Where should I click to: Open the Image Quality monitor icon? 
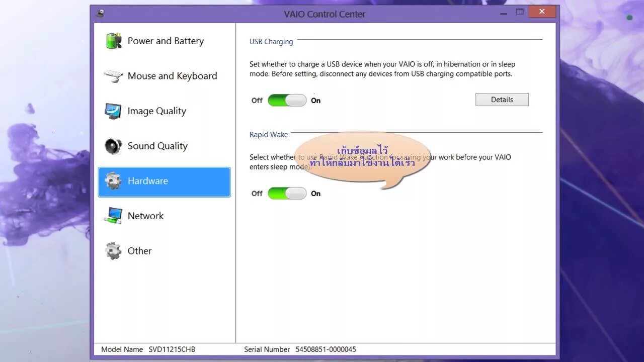[x=113, y=111]
